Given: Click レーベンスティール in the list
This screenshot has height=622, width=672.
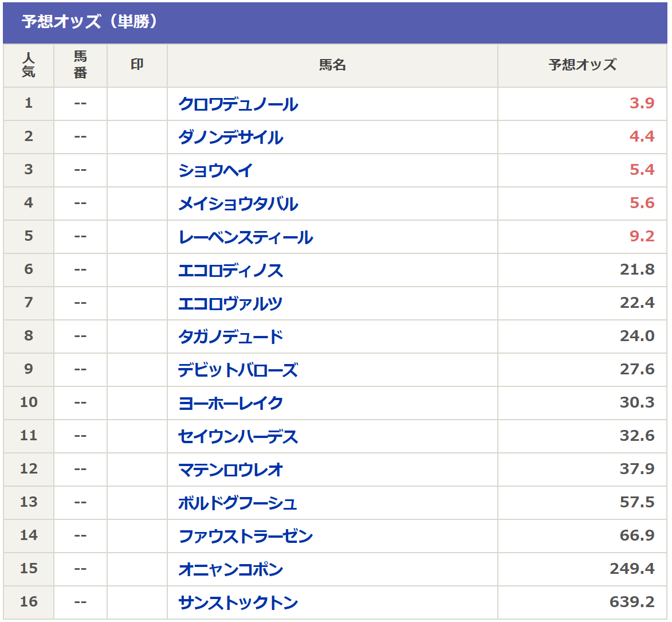Looking at the screenshot, I should 245,237.
